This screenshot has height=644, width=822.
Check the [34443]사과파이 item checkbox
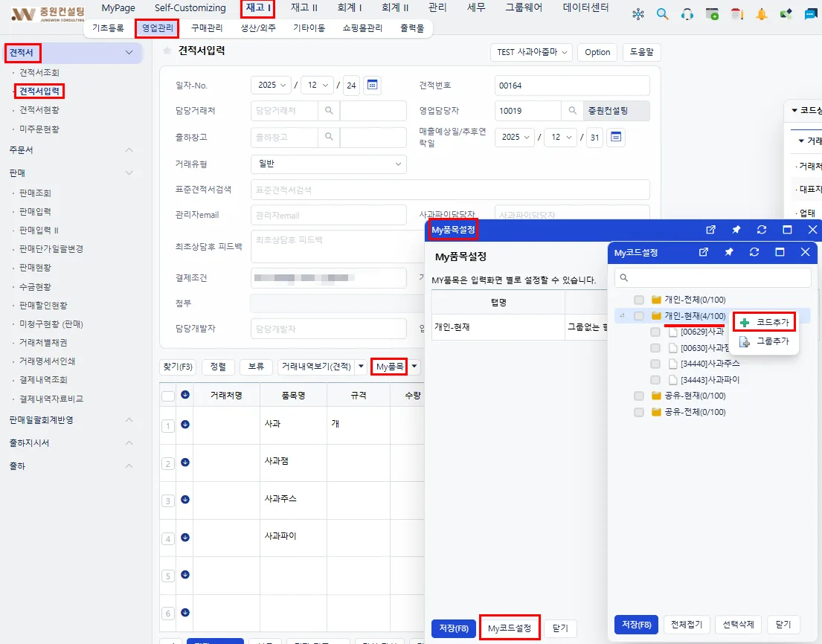tap(655, 380)
